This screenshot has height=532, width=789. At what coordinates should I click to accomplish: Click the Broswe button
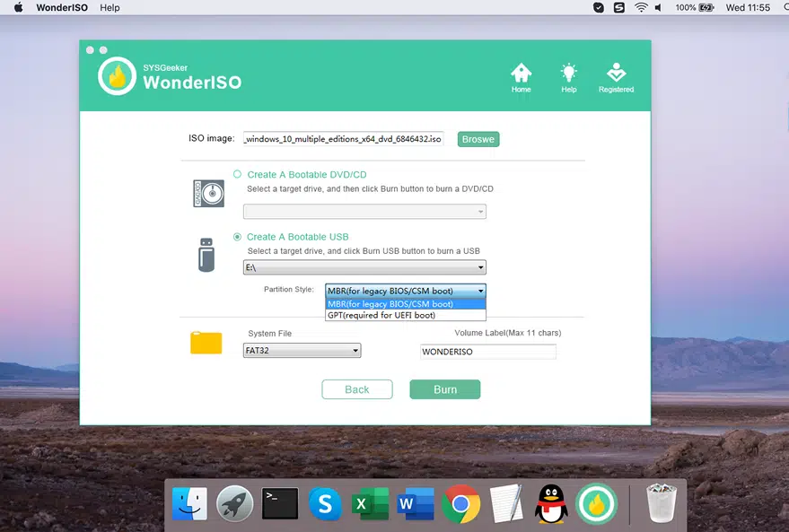pos(478,139)
